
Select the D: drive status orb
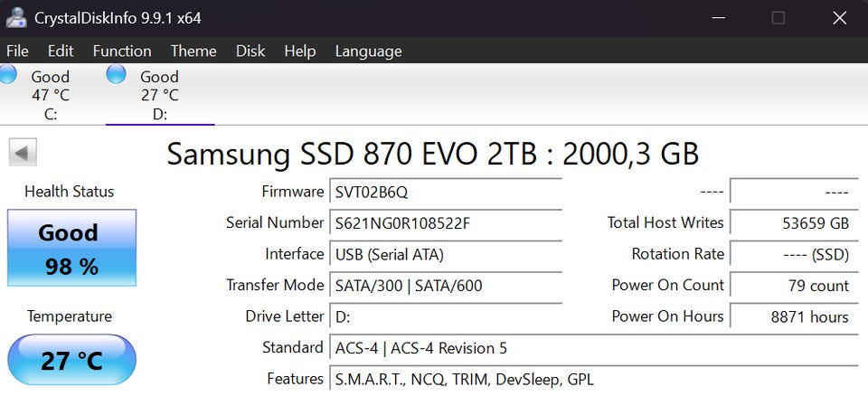pyautogui.click(x=116, y=73)
